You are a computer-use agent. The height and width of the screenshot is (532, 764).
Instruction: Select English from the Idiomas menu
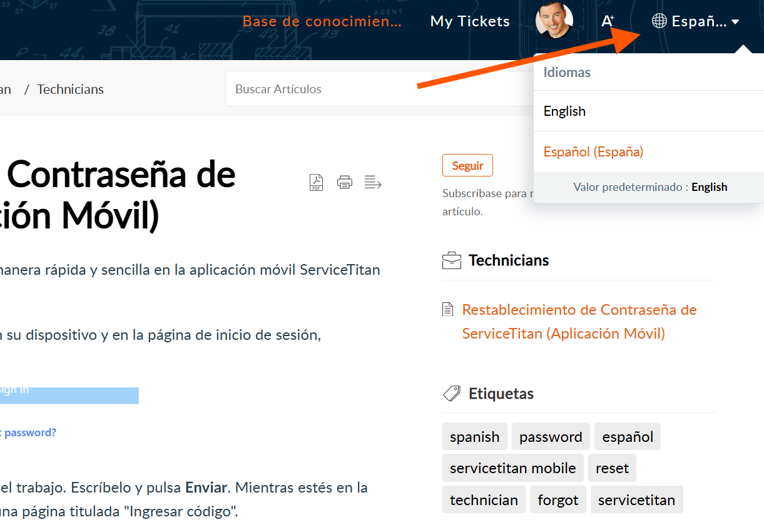point(649,111)
